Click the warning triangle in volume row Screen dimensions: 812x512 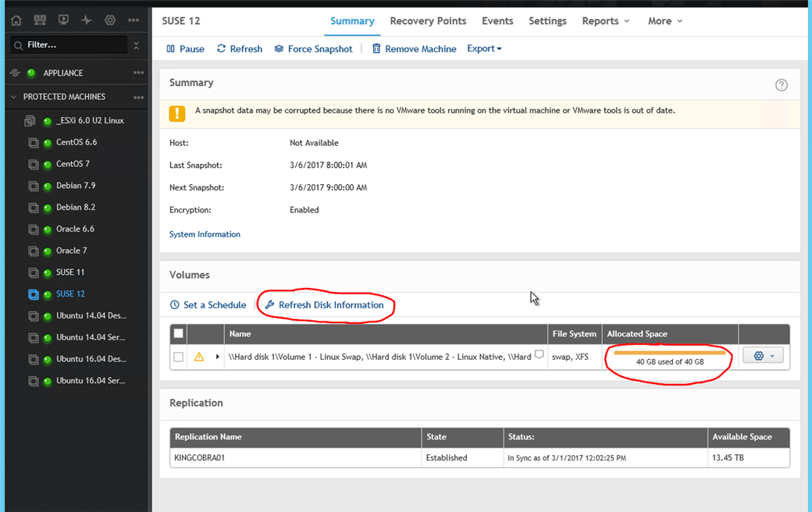pos(199,357)
